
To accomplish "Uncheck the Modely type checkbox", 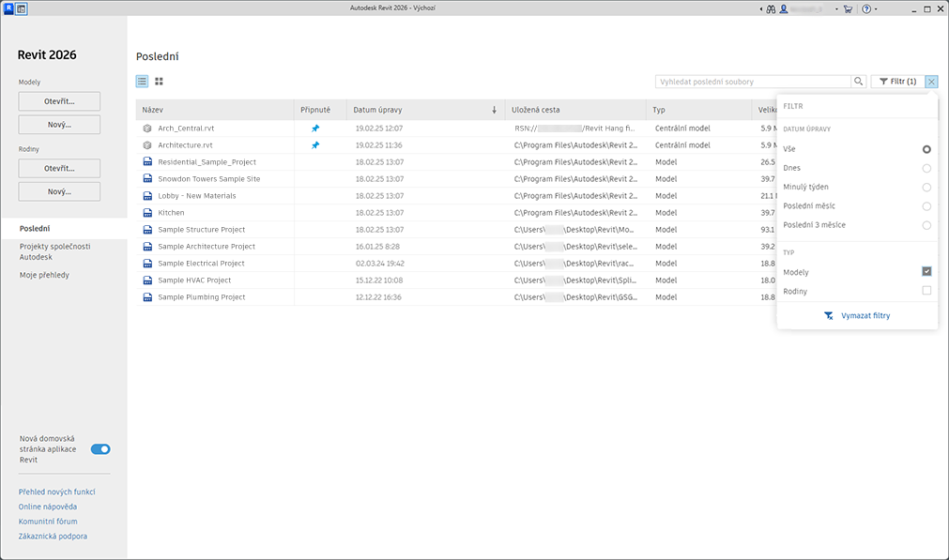I will point(926,271).
